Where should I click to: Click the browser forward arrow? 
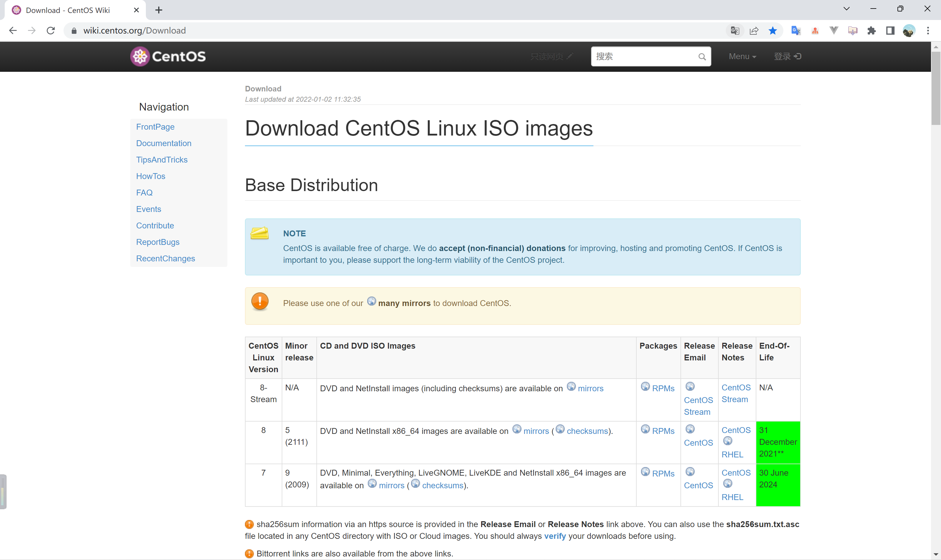(32, 31)
